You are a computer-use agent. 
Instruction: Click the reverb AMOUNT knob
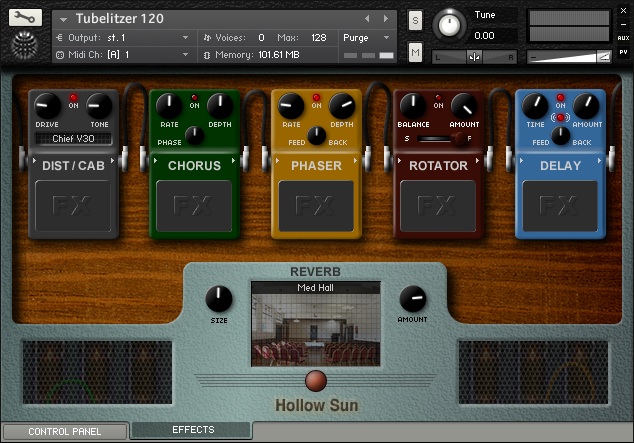(x=412, y=298)
